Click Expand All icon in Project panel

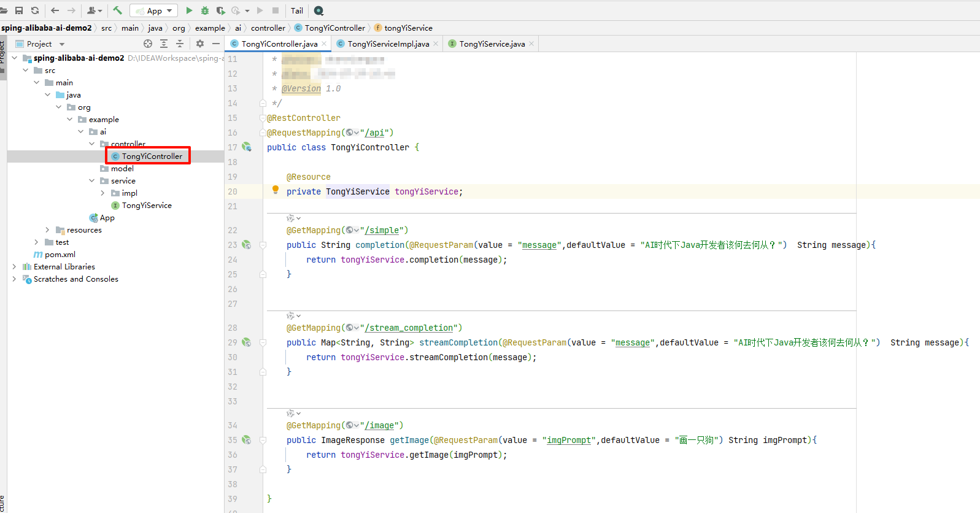pos(164,44)
